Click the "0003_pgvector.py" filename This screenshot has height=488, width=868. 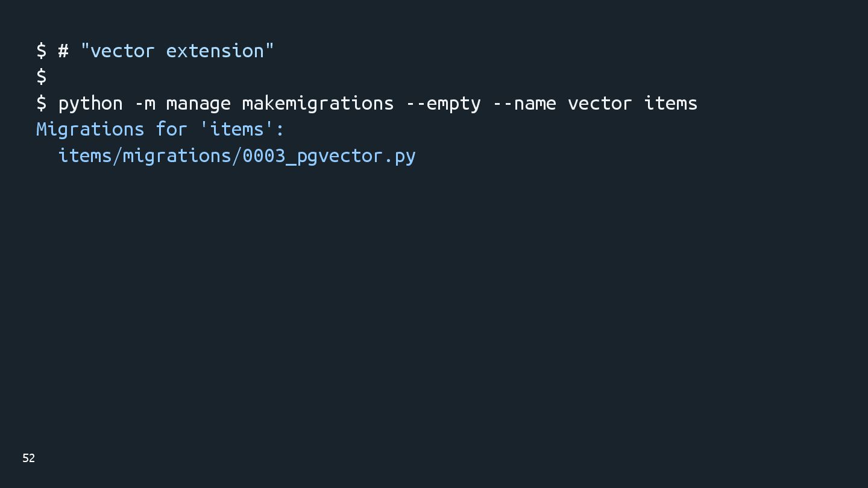pyautogui.click(x=329, y=155)
